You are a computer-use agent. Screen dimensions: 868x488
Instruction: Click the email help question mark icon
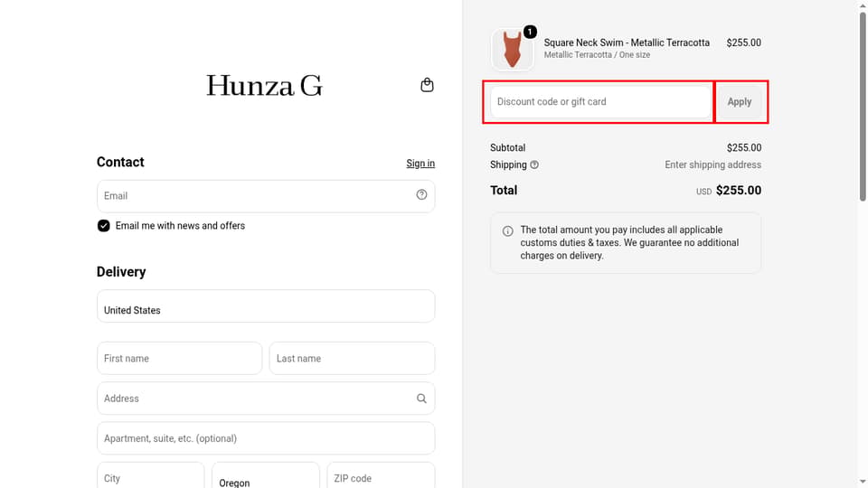tap(421, 195)
